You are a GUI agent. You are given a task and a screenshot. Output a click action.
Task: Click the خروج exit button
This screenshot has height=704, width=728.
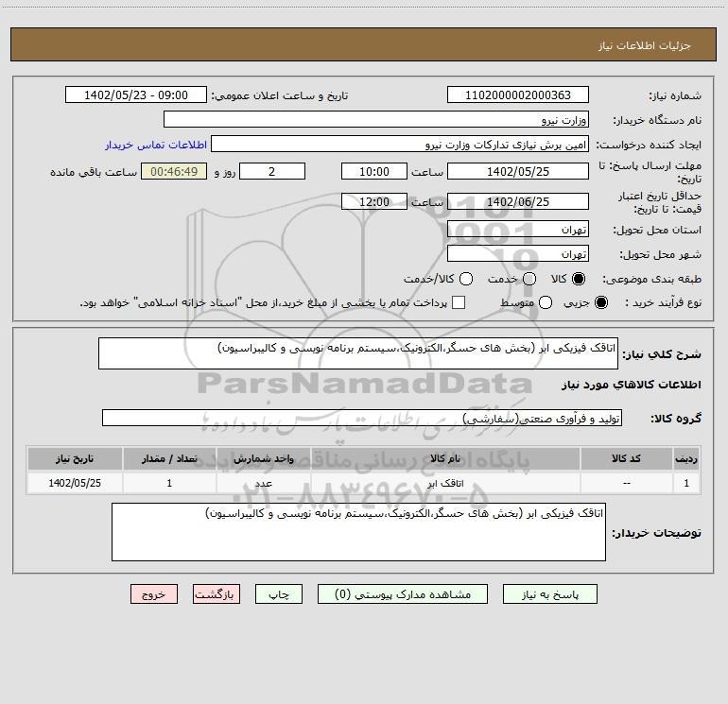tap(154, 594)
